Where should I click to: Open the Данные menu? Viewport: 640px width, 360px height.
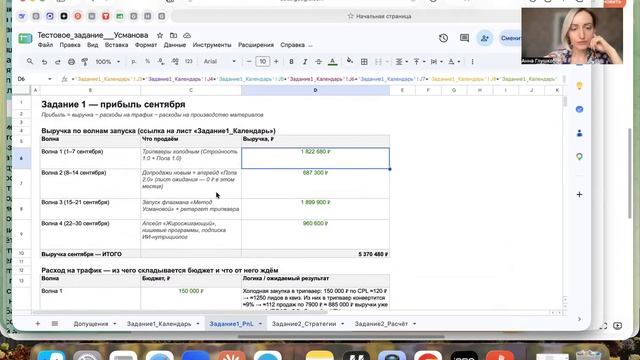[175, 45]
